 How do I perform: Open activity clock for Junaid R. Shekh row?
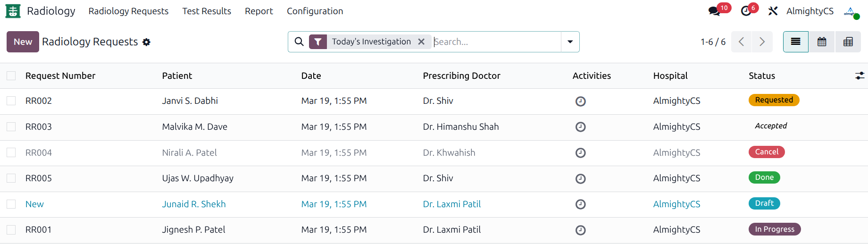pos(581,204)
